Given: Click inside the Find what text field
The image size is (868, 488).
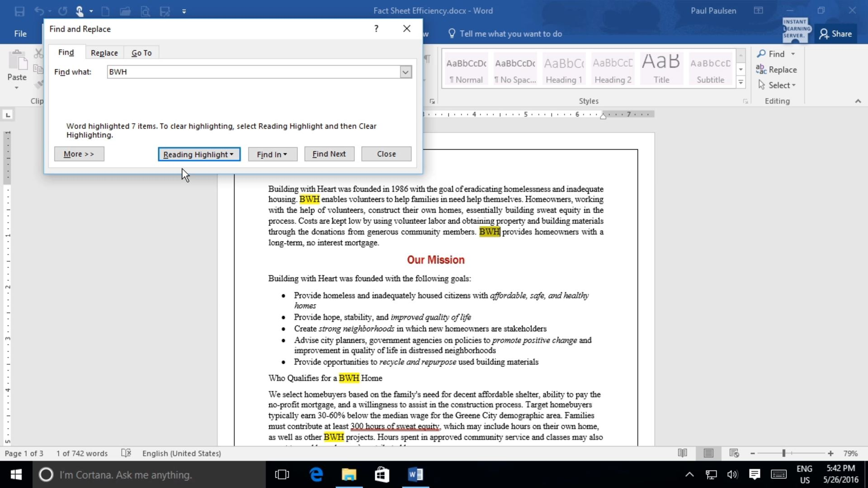Looking at the screenshot, I should tap(253, 71).
